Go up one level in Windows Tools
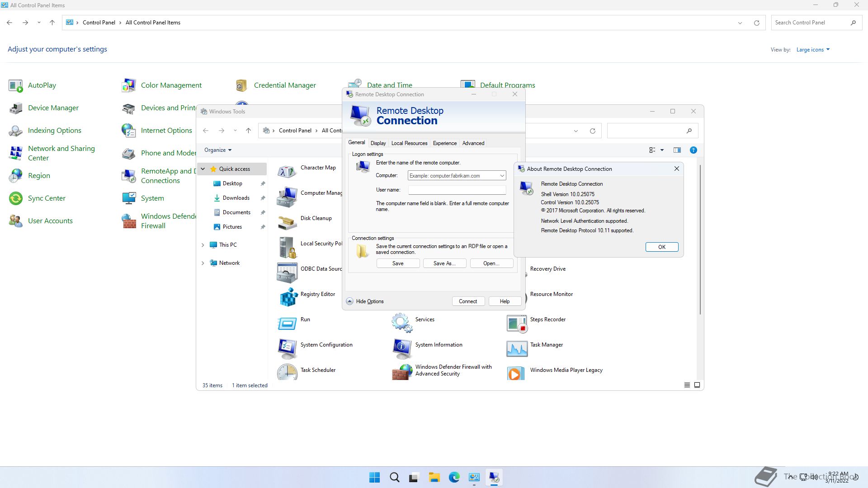868x488 pixels. [248, 131]
